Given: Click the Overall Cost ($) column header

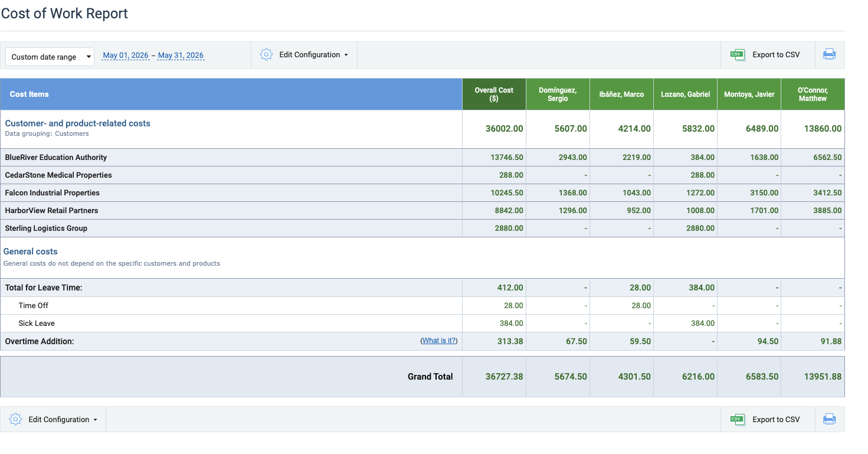Looking at the screenshot, I should pos(494,94).
